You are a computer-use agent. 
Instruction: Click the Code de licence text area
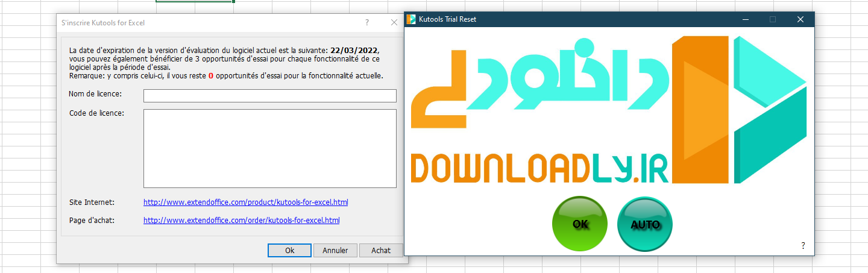270,148
